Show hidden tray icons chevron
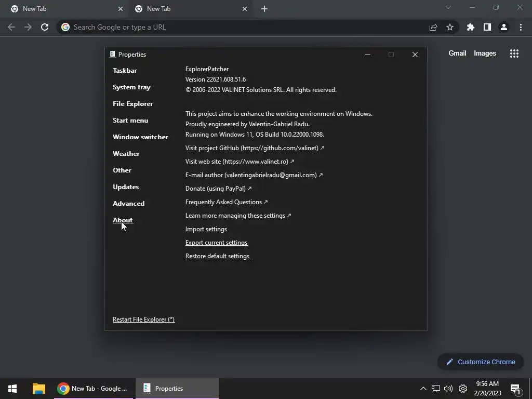The width and height of the screenshot is (532, 399). click(423, 389)
